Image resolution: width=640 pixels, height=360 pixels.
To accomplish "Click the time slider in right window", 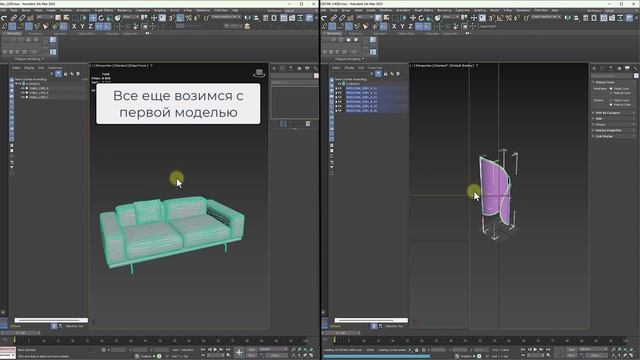I will 339,333.
